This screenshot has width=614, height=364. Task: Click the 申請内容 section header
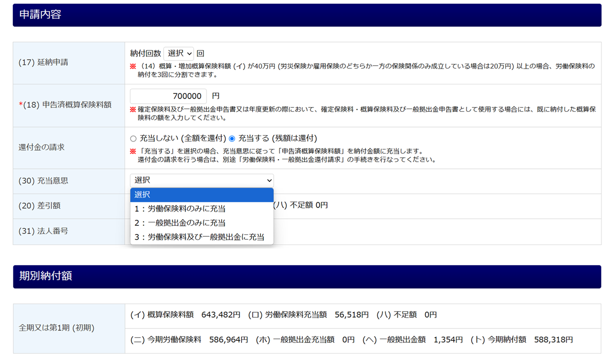307,15
